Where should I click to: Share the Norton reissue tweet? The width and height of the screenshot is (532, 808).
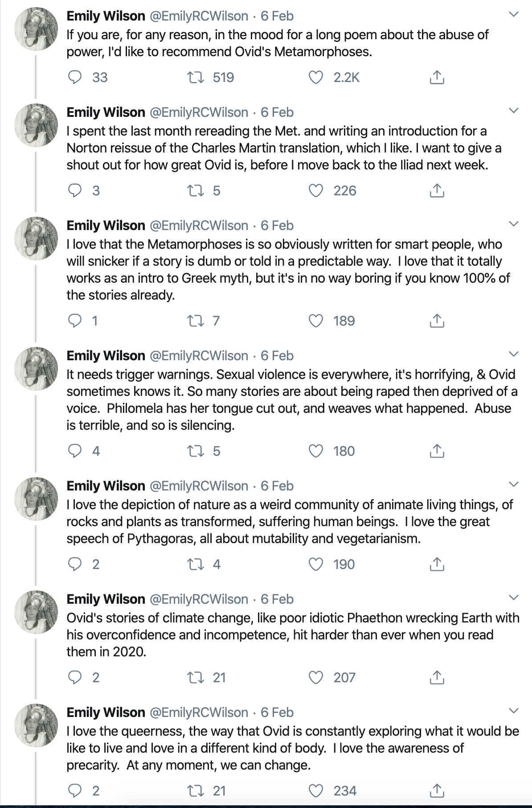coord(437,191)
